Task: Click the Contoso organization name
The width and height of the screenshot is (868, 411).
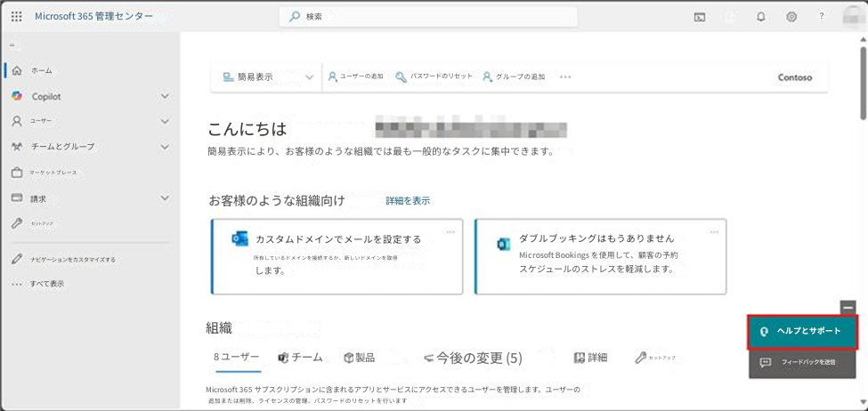Action: [795, 77]
